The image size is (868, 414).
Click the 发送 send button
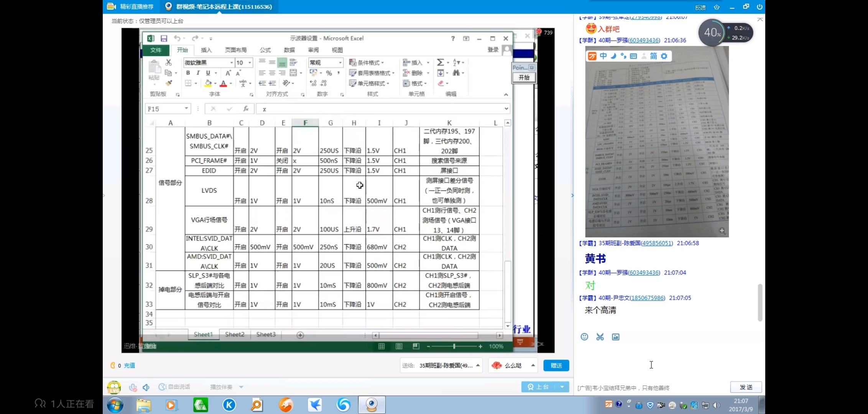tap(746, 387)
